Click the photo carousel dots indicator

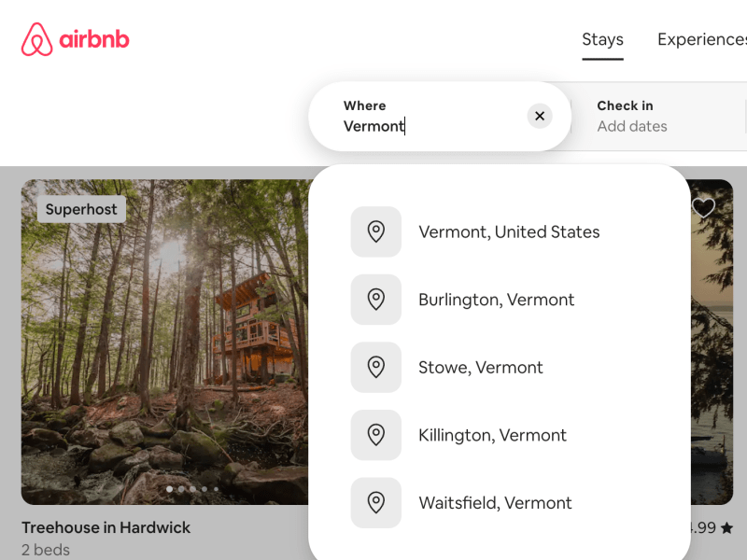click(191, 489)
